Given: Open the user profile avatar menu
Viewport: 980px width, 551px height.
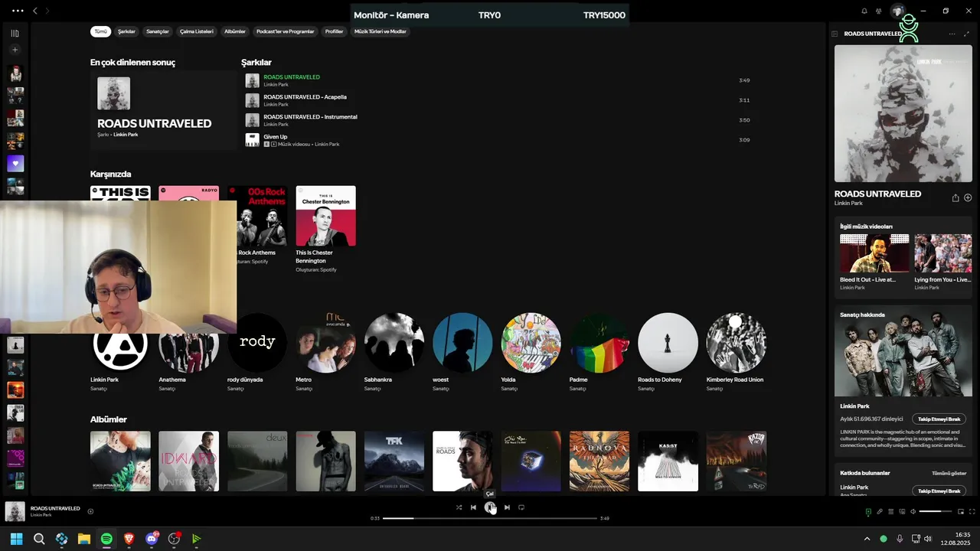Looking at the screenshot, I should tap(897, 11).
